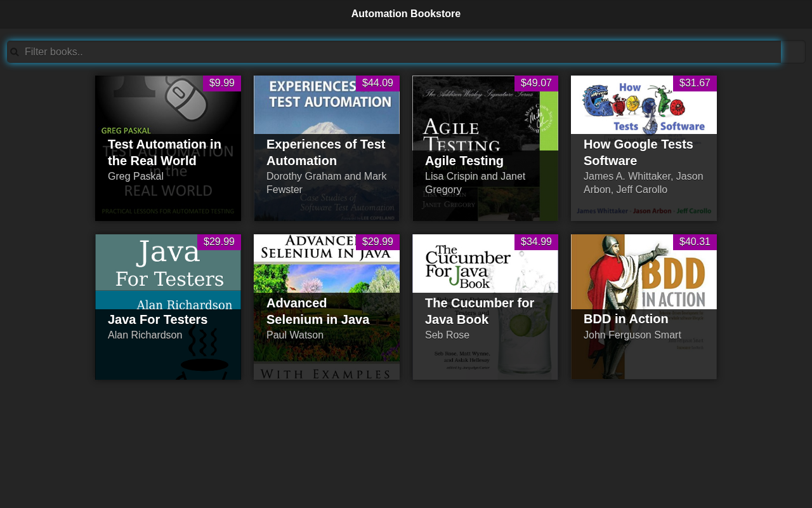Choose the 'How Google Tests Software' title

[x=638, y=152]
